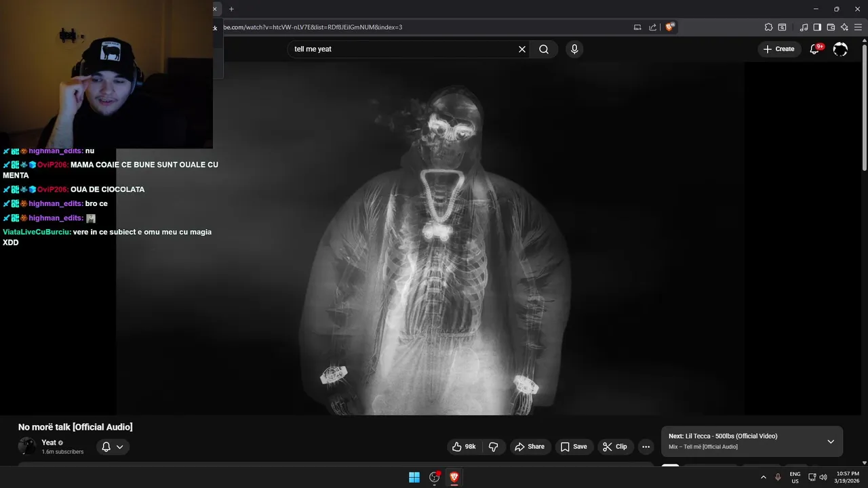Open the Brave Shields lion icon
This screenshot has height=488, width=868.
670,27
